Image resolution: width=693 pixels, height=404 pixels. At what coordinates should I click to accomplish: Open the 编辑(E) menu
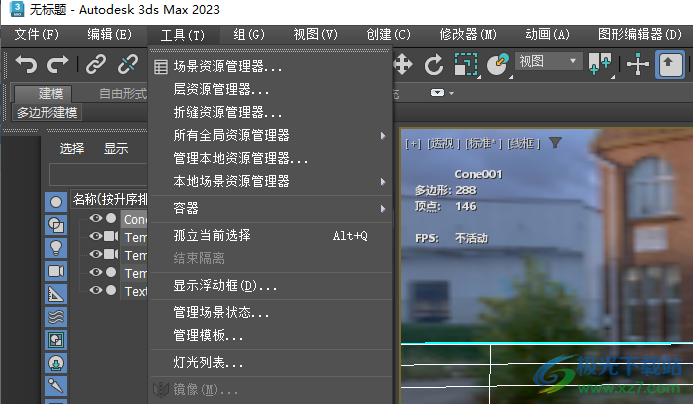109,34
